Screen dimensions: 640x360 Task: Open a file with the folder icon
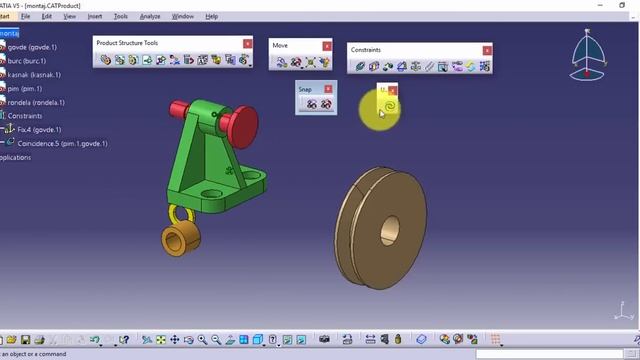(x=11, y=340)
